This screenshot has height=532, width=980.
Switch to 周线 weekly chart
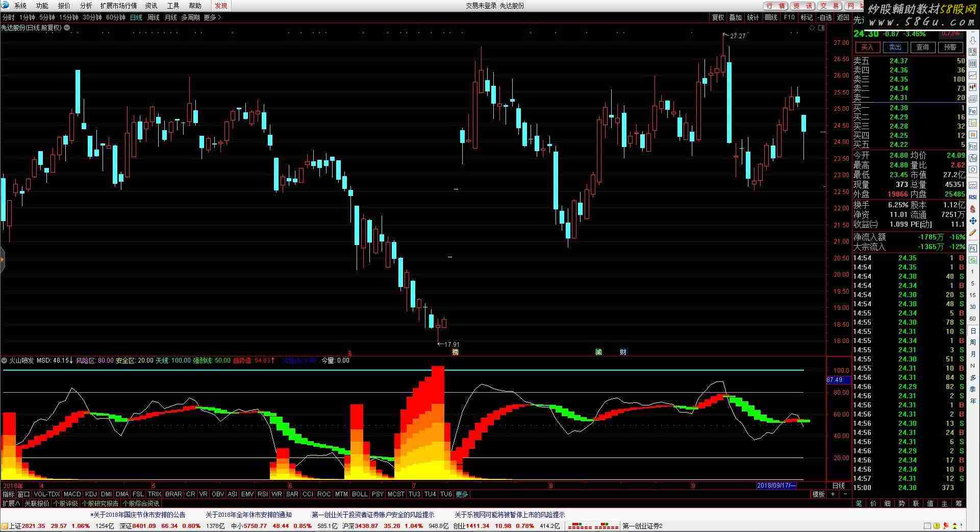click(154, 17)
